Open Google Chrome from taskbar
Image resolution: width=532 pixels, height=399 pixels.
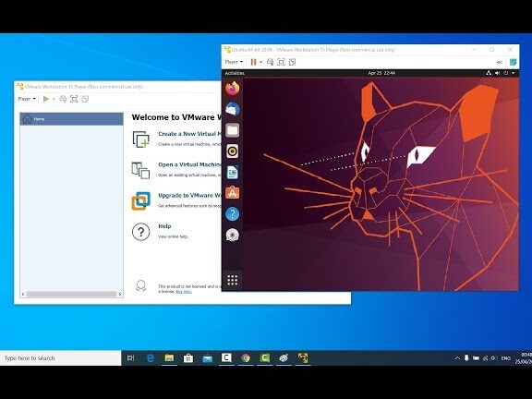(246, 358)
